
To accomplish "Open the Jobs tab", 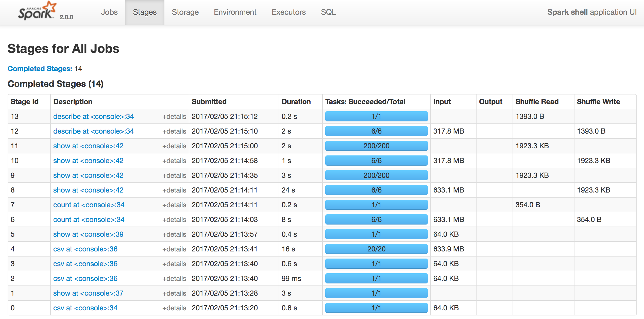I will click(109, 12).
